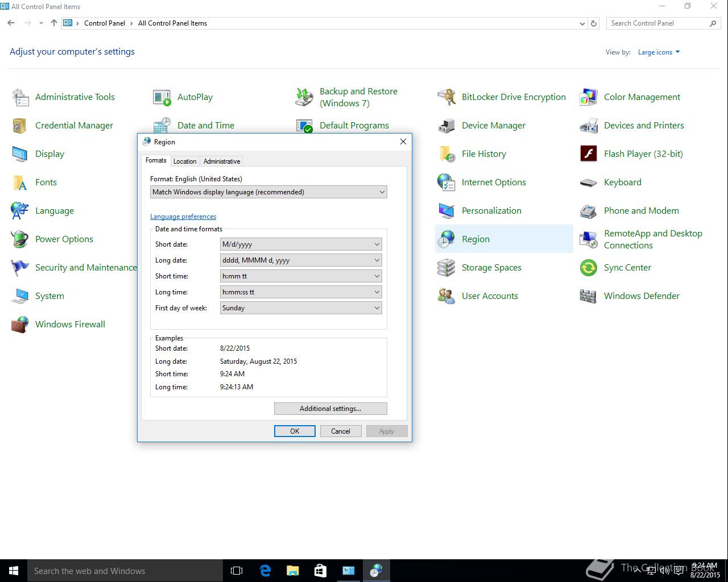Launch Microsoft Edge from taskbar
728x582 pixels.
(x=265, y=571)
